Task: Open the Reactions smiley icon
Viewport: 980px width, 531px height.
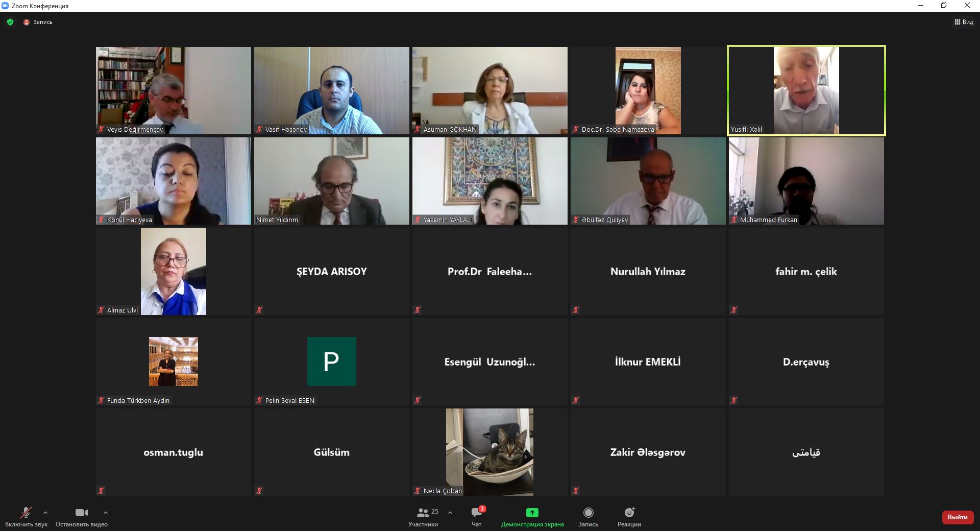Action: click(x=629, y=512)
